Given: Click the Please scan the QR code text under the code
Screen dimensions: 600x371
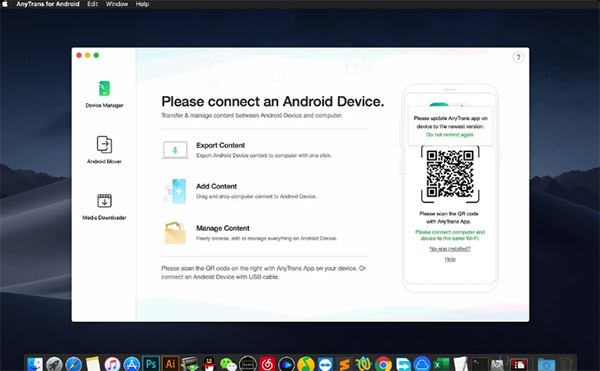Looking at the screenshot, I should click(449, 217).
